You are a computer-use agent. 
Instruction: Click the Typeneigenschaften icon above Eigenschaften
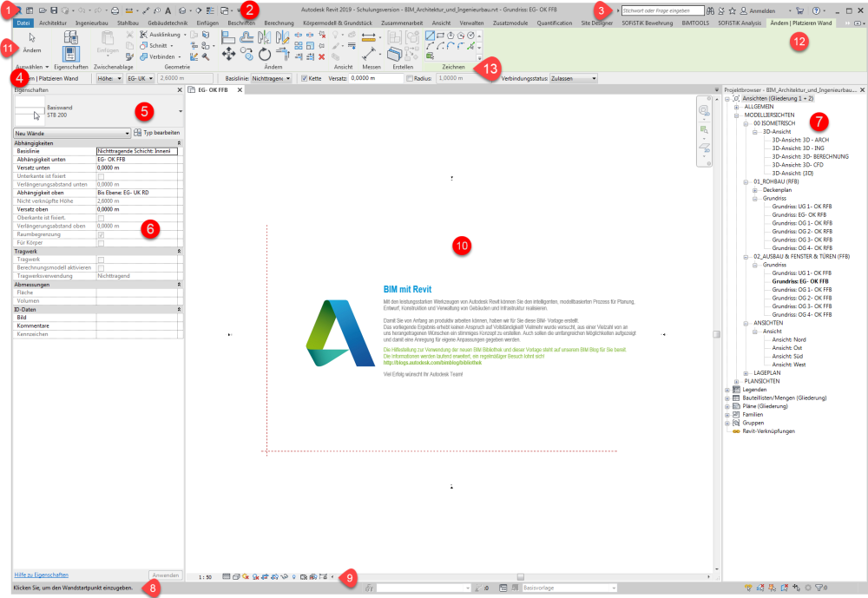click(71, 37)
